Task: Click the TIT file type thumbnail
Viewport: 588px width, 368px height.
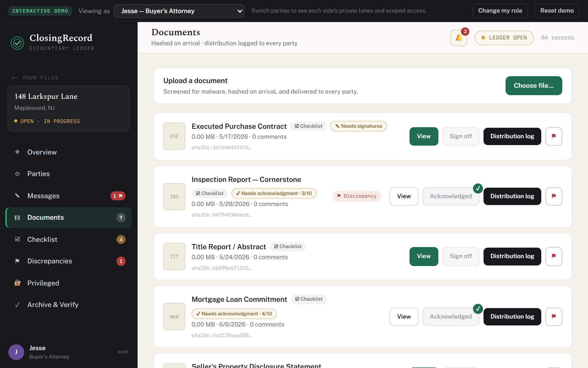Action: pyautogui.click(x=174, y=257)
